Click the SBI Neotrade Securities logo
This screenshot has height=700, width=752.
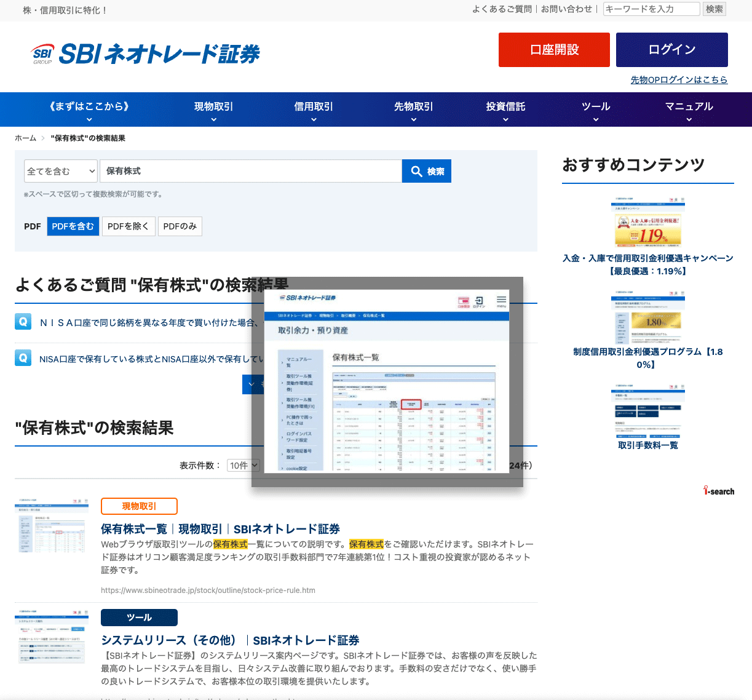(146, 54)
